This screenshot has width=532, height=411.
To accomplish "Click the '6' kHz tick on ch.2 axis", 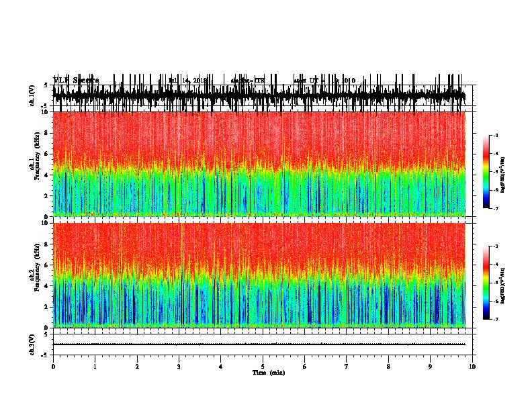I will [x=46, y=265].
